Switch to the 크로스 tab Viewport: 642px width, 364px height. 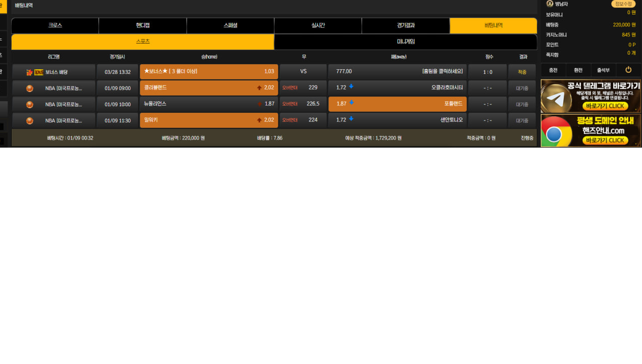pos(55,25)
